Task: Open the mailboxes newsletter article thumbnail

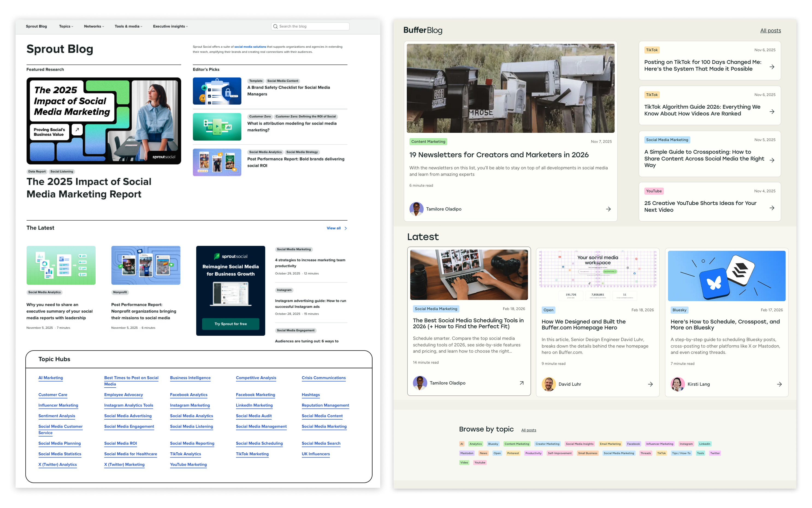Action: point(510,88)
